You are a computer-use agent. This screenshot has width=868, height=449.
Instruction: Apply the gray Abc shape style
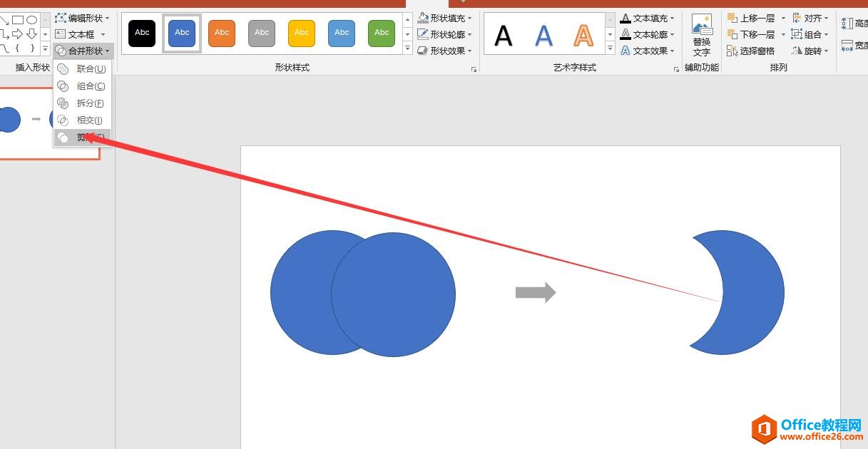[262, 33]
